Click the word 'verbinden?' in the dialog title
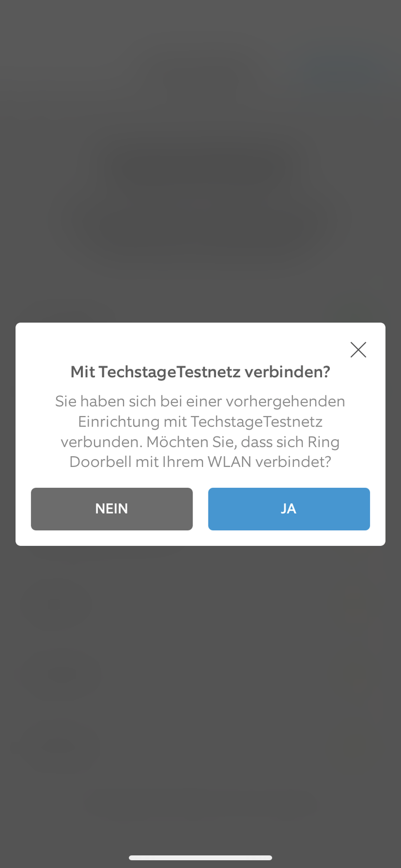This screenshot has height=868, width=401. (287, 372)
